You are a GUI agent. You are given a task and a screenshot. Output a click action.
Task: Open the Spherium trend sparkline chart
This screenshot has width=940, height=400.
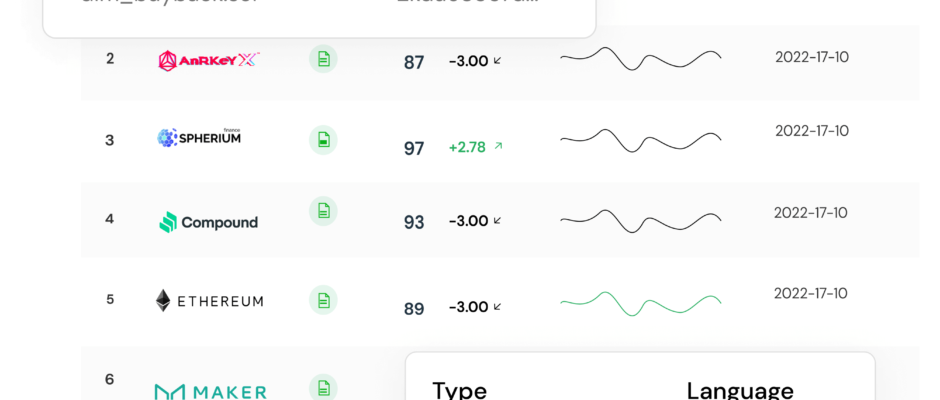(x=640, y=140)
